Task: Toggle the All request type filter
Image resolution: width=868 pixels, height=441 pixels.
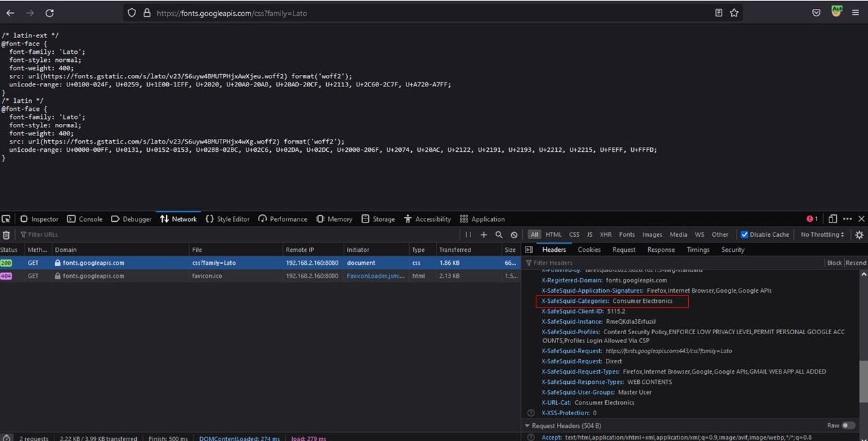Action: click(x=534, y=235)
